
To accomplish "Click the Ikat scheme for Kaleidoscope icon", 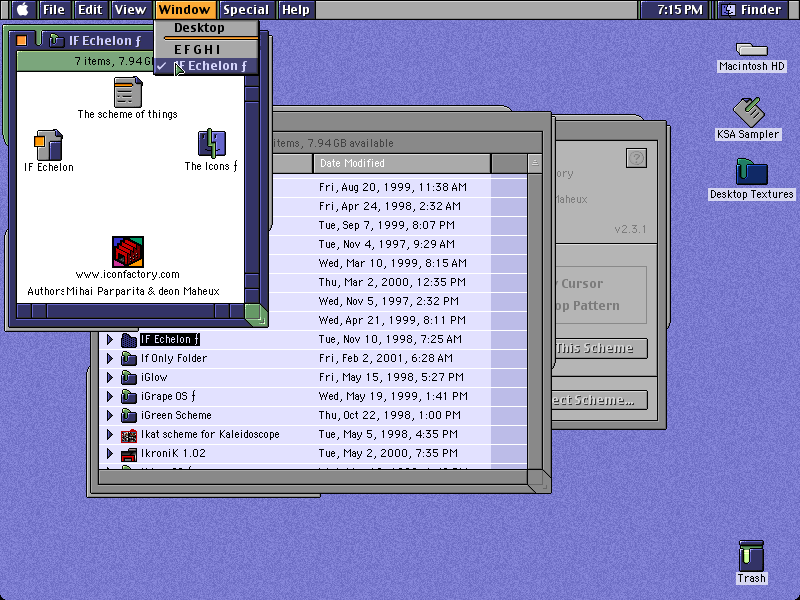I will coord(129,435).
